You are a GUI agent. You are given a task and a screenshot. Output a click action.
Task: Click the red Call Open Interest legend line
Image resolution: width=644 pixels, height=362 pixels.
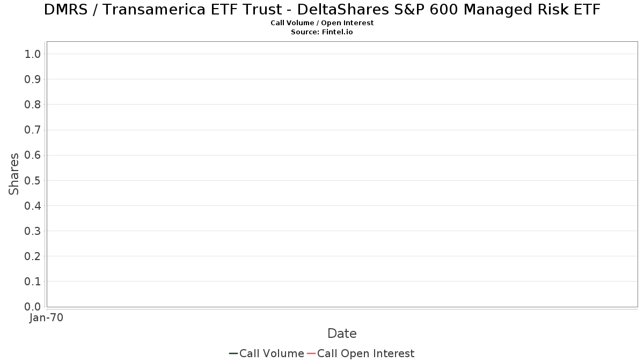coord(311,353)
